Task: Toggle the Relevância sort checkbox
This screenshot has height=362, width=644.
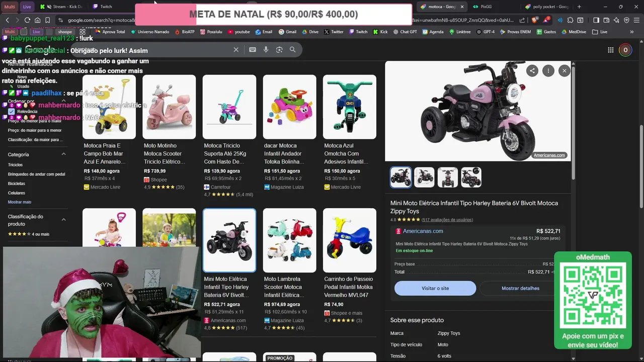Action: [12, 111]
